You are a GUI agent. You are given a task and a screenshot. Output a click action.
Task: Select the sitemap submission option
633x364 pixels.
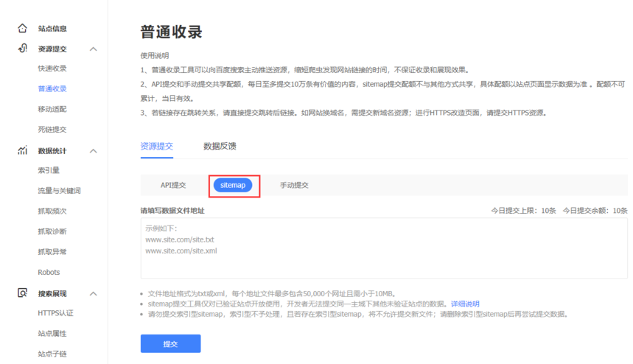point(233,185)
